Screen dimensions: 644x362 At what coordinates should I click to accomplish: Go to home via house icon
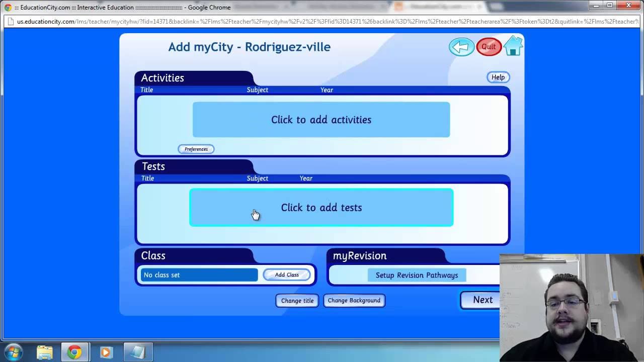[513, 46]
